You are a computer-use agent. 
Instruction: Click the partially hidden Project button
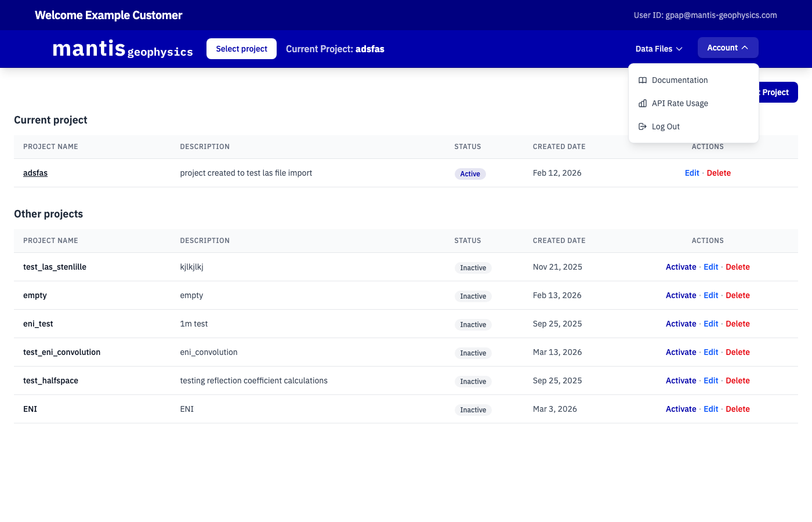(778, 92)
